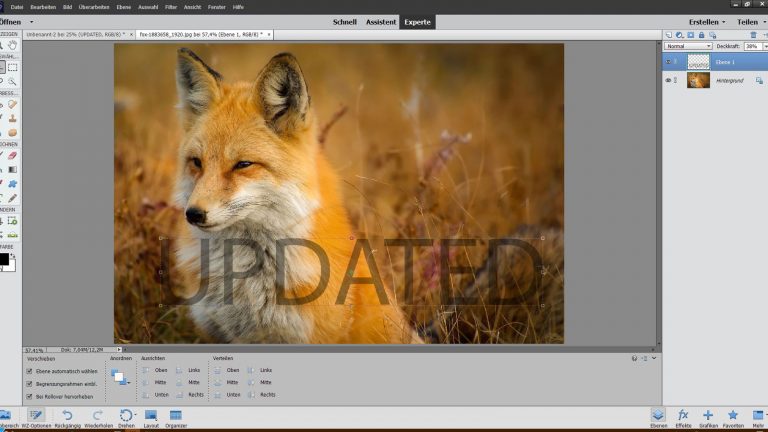This screenshot has height=432, width=768.
Task: Click the Layout icon in the bottom bar
Action: (151, 414)
